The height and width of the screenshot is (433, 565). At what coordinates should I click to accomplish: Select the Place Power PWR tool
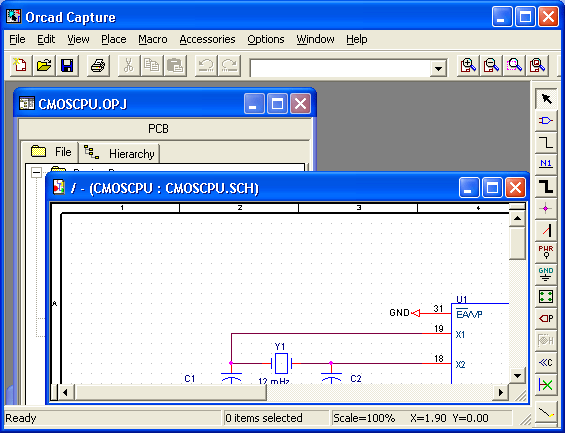pos(546,252)
